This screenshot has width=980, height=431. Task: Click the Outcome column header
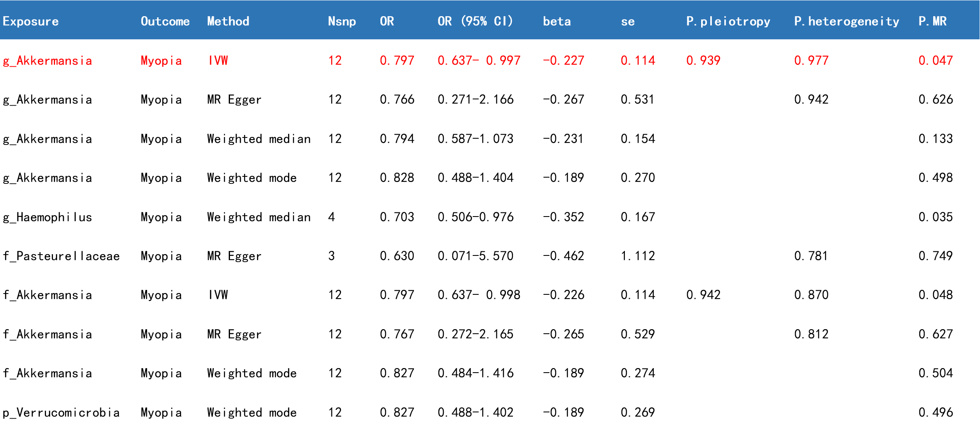(165, 22)
